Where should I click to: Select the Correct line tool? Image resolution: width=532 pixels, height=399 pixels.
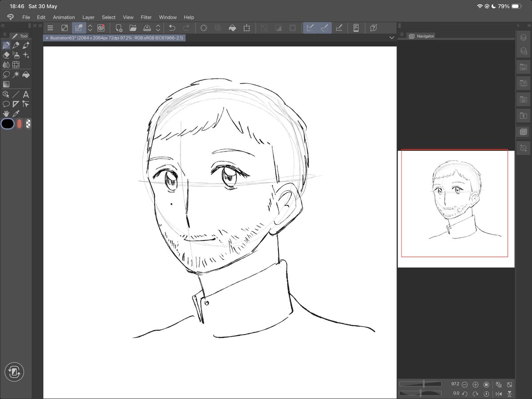(26, 104)
